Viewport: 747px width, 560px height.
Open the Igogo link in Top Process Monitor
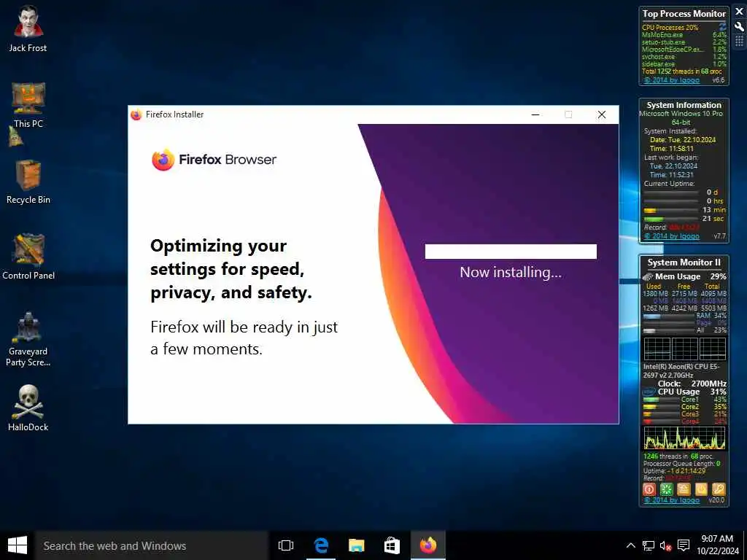[x=672, y=80]
